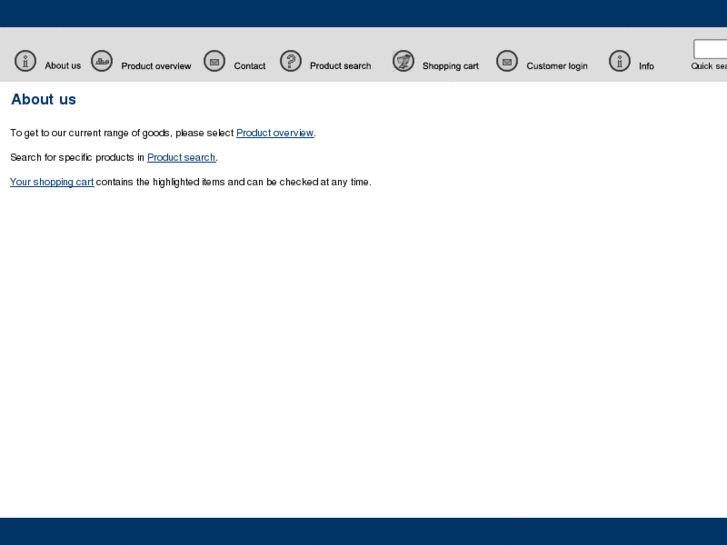727x545 pixels.
Task: Follow the Product search link in body text
Action: (181, 158)
